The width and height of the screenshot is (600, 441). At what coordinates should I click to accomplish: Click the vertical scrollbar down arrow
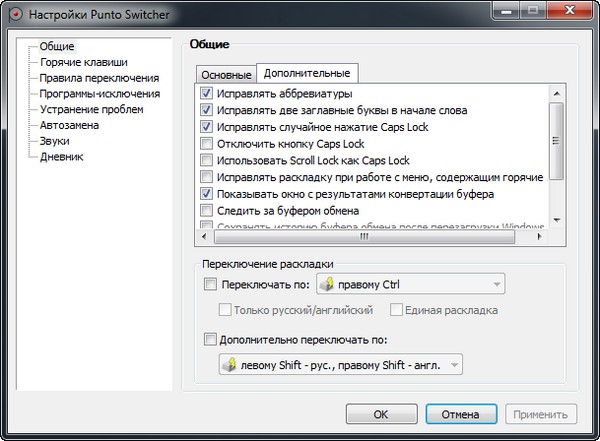click(558, 222)
